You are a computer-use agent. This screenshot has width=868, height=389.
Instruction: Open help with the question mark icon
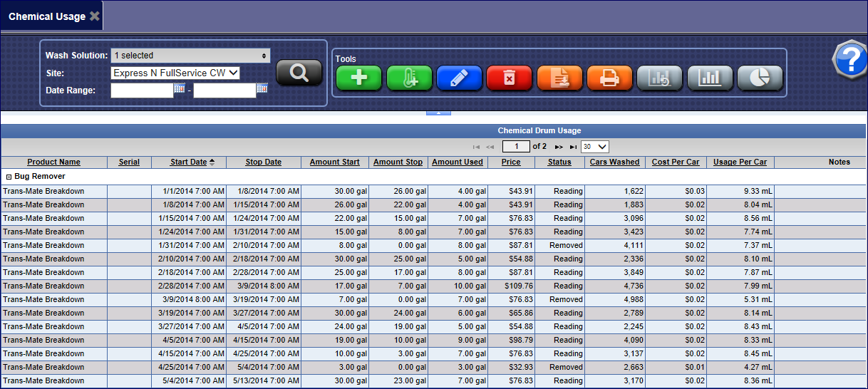(x=849, y=61)
